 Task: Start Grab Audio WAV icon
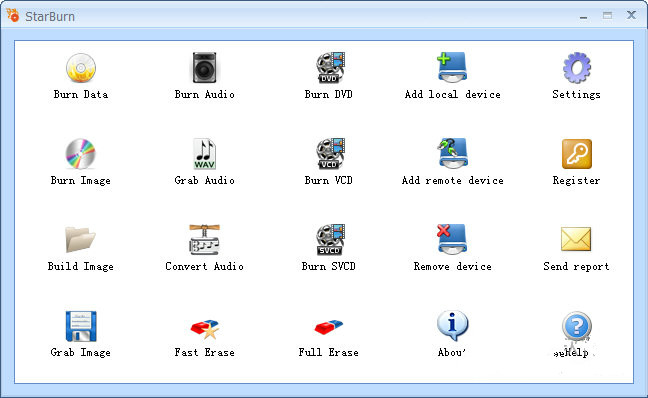click(205, 154)
